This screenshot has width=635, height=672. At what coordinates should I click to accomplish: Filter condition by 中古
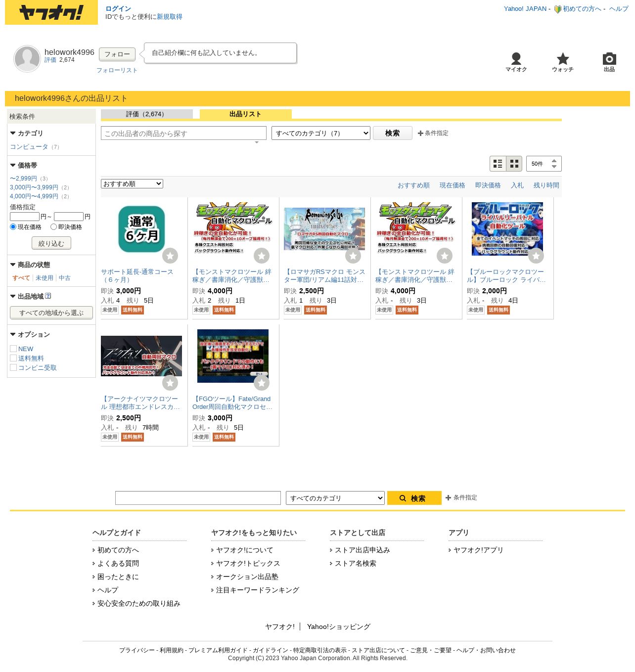tap(65, 278)
